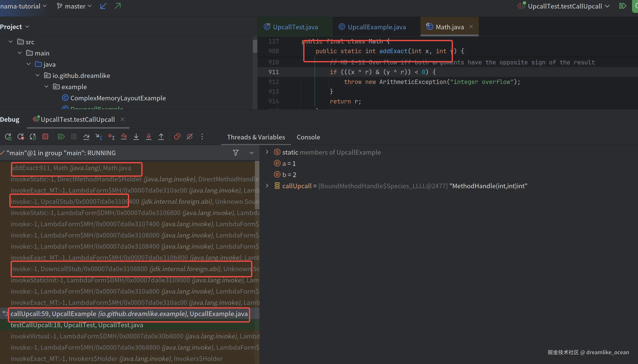Screen dimensions: 638x364
Task: Stop the debug session
Action: pos(45,136)
